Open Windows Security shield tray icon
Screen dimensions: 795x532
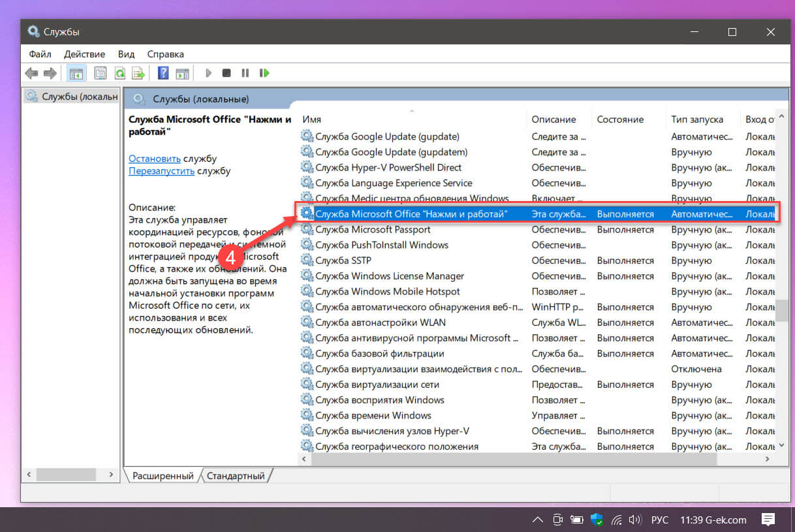[597, 520]
